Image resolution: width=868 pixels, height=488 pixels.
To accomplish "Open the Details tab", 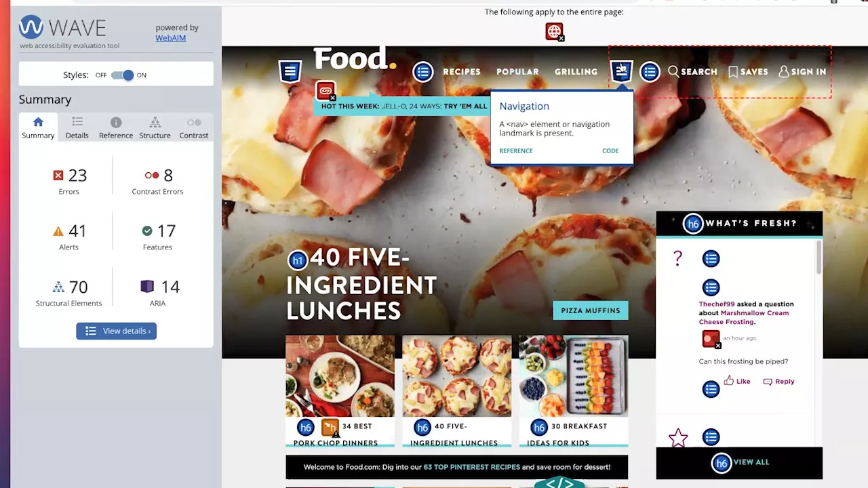I will [x=77, y=127].
